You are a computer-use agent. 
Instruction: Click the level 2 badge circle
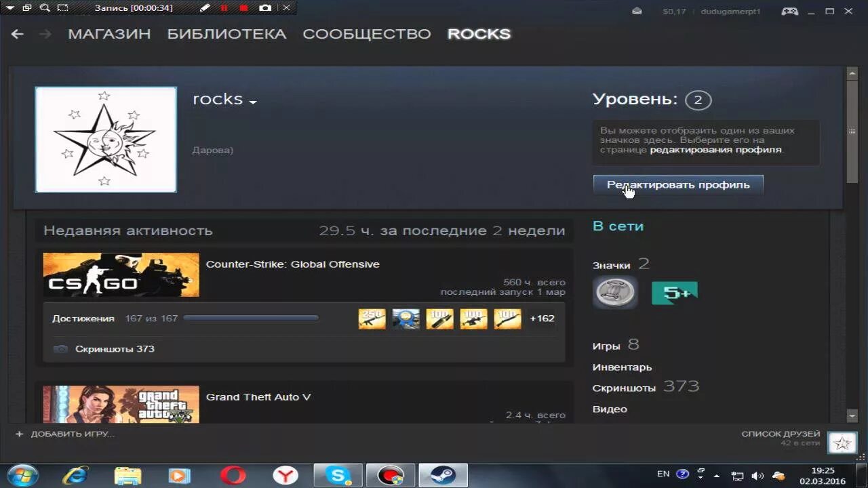click(698, 100)
